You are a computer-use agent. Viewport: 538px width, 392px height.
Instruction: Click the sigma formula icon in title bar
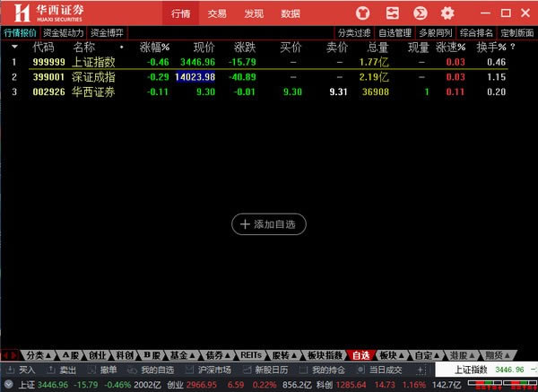(x=419, y=13)
